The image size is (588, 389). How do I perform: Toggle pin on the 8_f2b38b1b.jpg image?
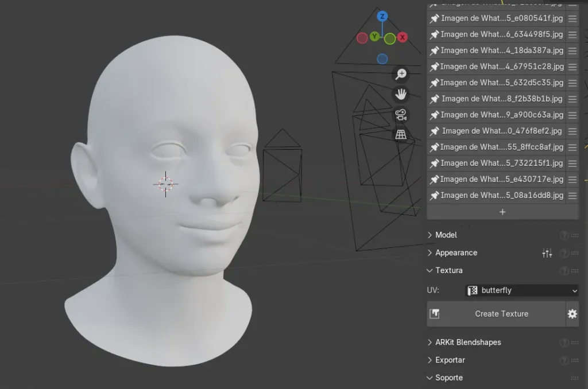pyautogui.click(x=435, y=99)
